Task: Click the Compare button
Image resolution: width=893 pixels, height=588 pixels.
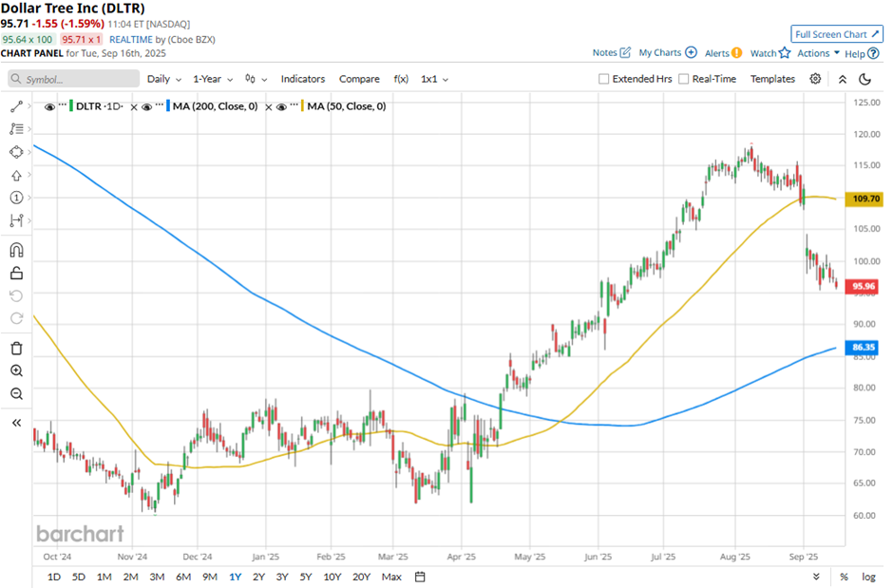Action: tap(359, 79)
